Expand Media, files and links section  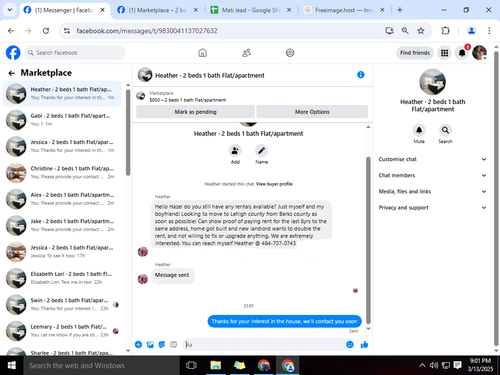(x=432, y=191)
